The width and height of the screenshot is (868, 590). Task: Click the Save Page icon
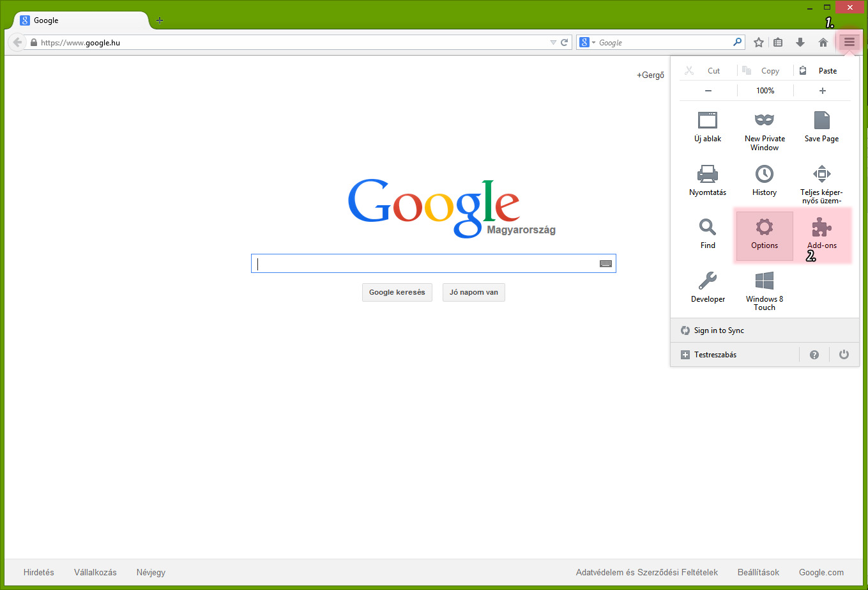click(821, 120)
